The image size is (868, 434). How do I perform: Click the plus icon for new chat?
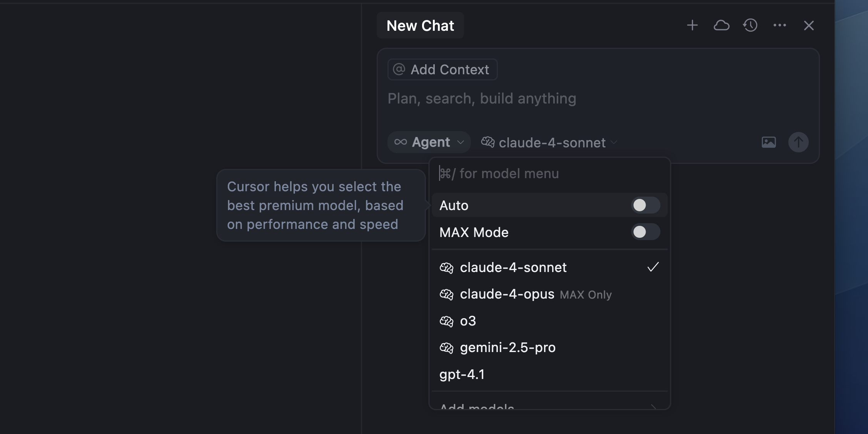pos(692,25)
